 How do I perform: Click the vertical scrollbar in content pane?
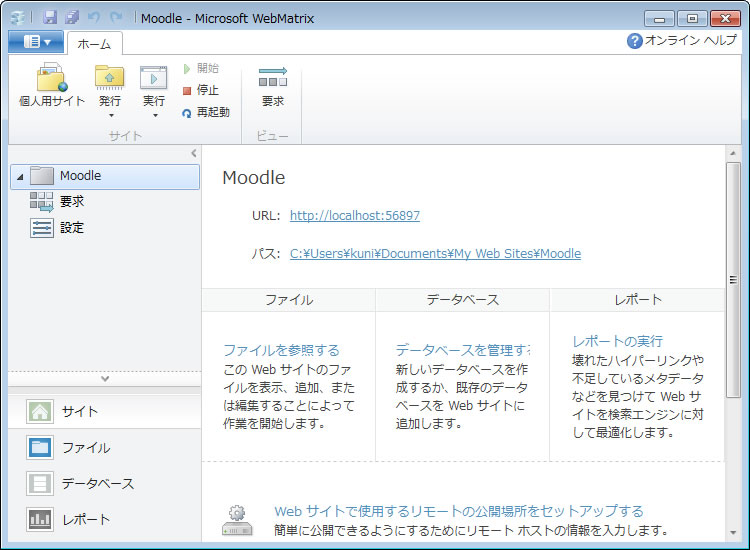733,280
